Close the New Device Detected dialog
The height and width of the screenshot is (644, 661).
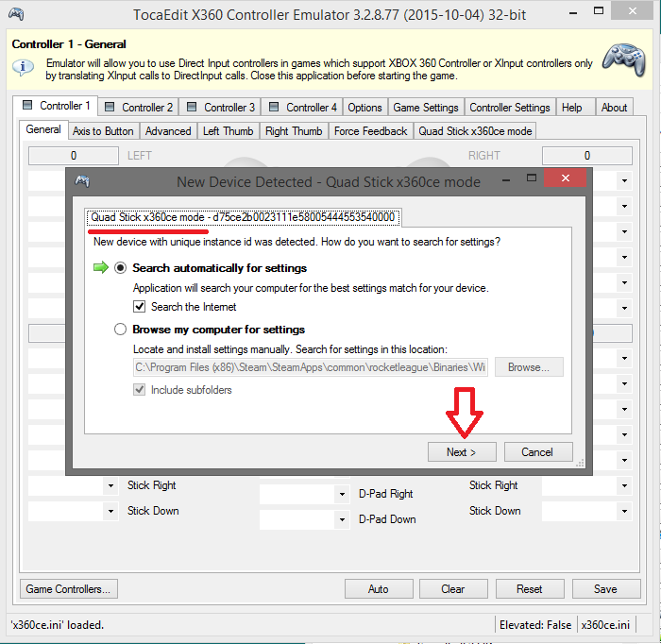566,178
